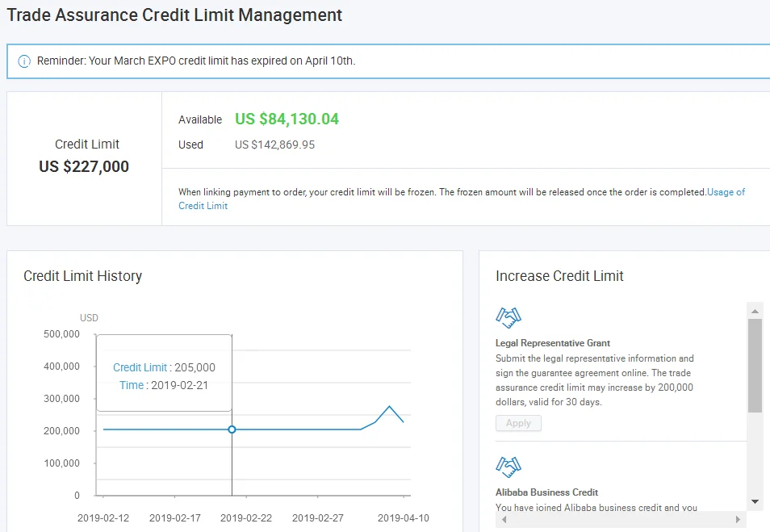Image resolution: width=770 pixels, height=532 pixels.
Task: Click the handshake icon above Legal Representative Grant
Action: click(x=508, y=318)
